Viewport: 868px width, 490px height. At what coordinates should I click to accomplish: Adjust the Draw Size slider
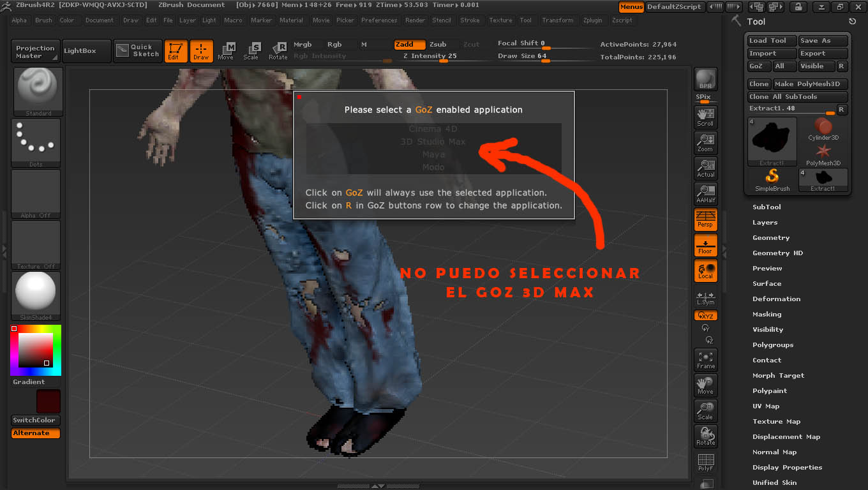[544, 57]
